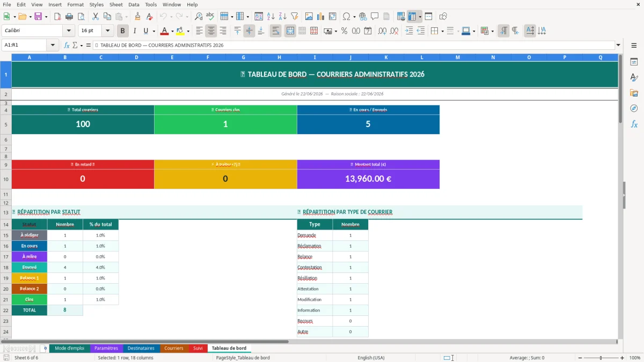
Task: Expand the formula bar
Action: (618, 45)
